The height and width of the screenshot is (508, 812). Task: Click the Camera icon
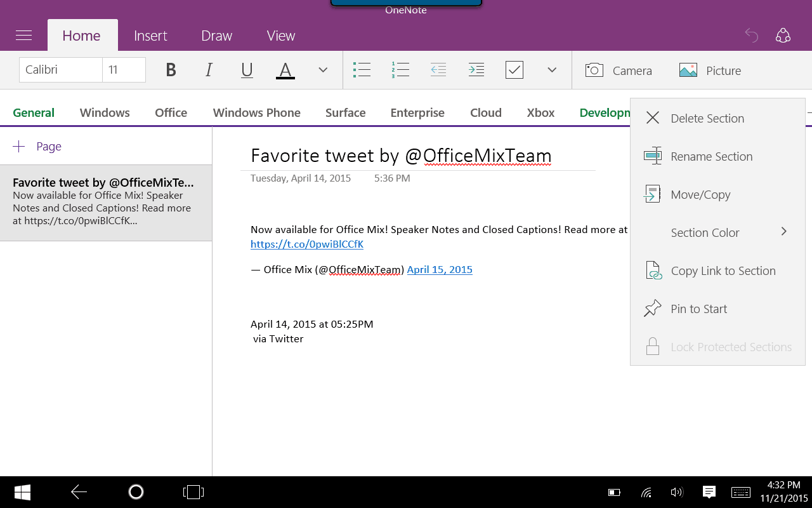(x=594, y=70)
